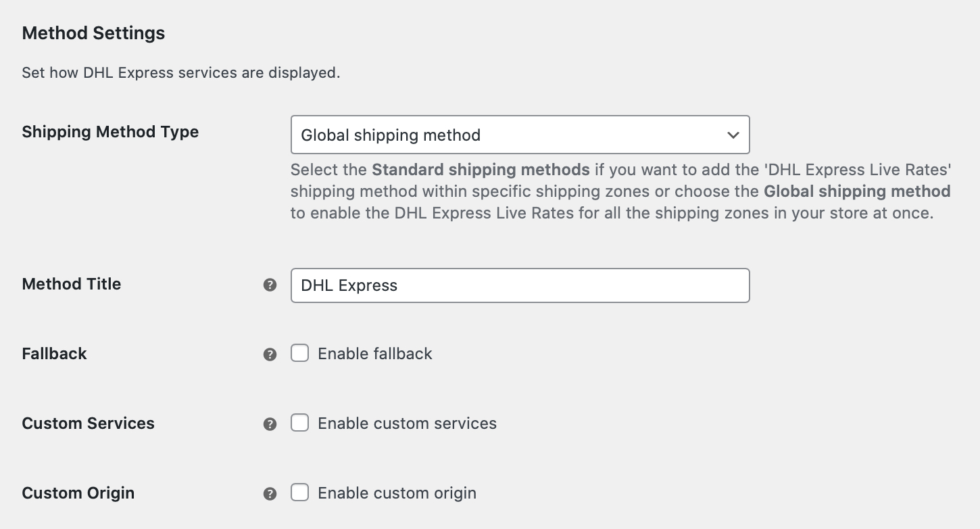Click the Shipping Method Type label

point(110,132)
